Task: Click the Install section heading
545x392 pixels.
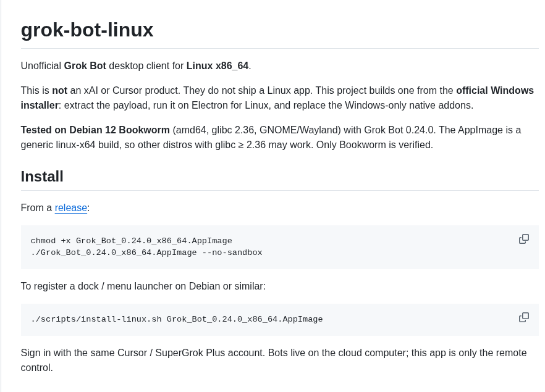Action: click(42, 177)
